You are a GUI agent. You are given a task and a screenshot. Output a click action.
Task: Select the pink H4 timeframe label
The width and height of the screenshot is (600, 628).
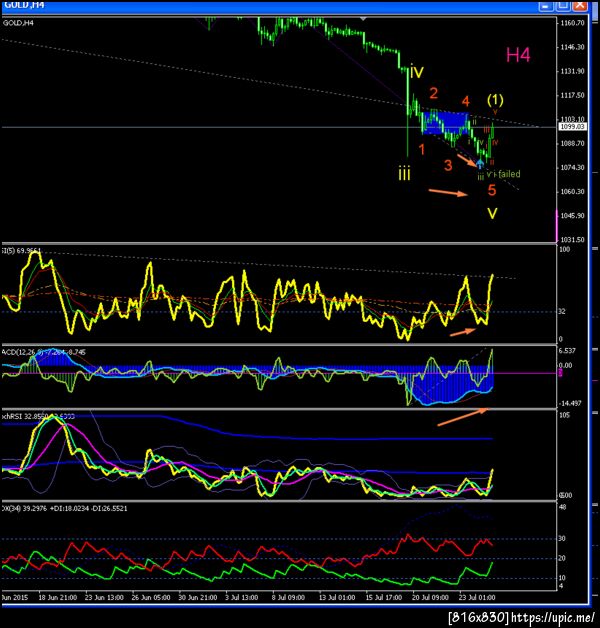518,55
